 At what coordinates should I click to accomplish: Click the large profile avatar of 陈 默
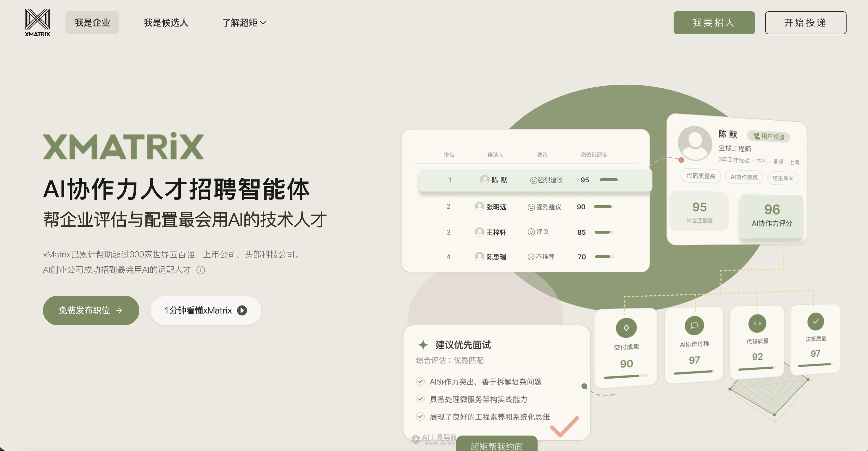pos(695,143)
